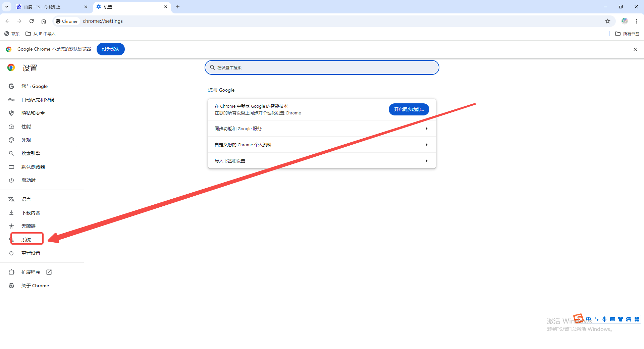Click the 语言 translate icon
644x349 pixels.
point(11,199)
